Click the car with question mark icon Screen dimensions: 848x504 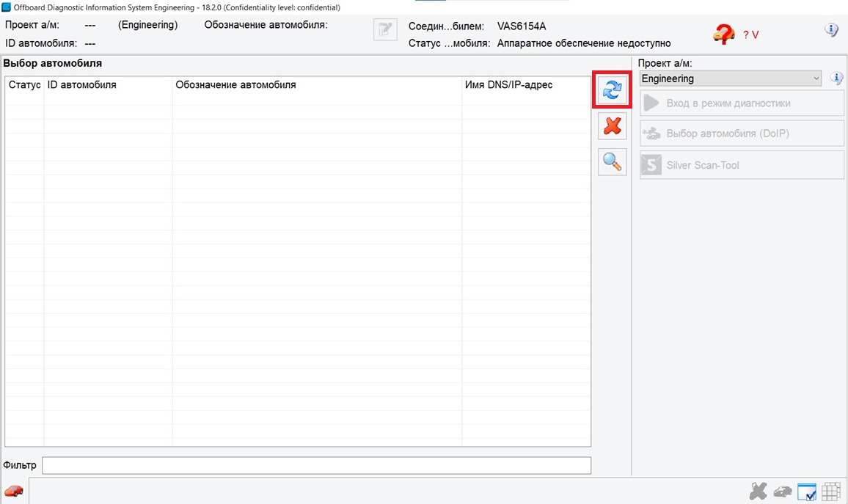pos(724,34)
